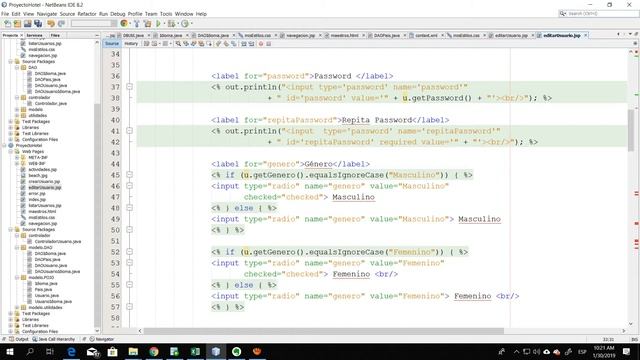Screen dimensions: 640x360
Task: Close the editarUsuario.jsp active tab
Action: [585, 36]
